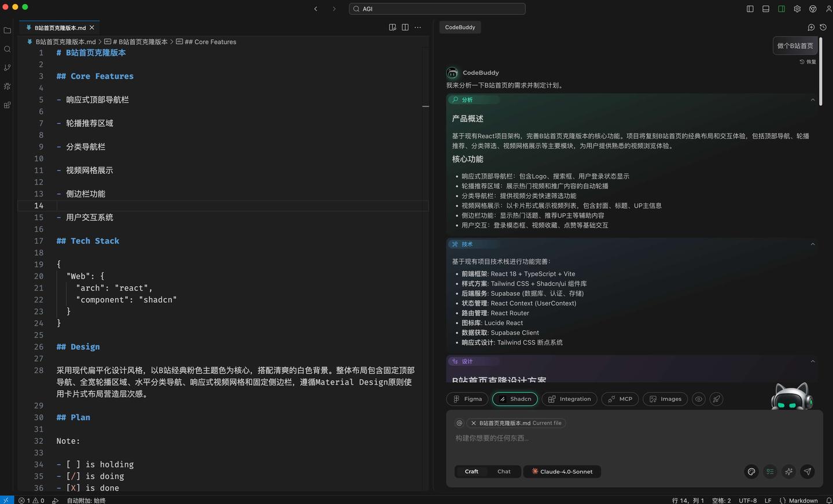Click 自动附加: 始终 in status bar

pyautogui.click(x=86, y=501)
